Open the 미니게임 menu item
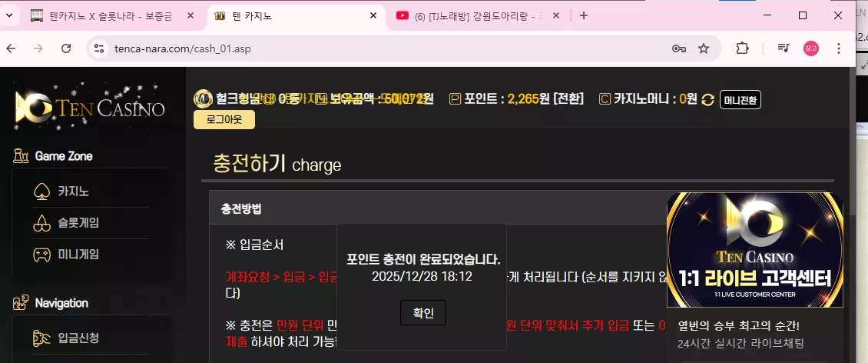Image resolution: width=868 pixels, height=363 pixels. [78, 255]
